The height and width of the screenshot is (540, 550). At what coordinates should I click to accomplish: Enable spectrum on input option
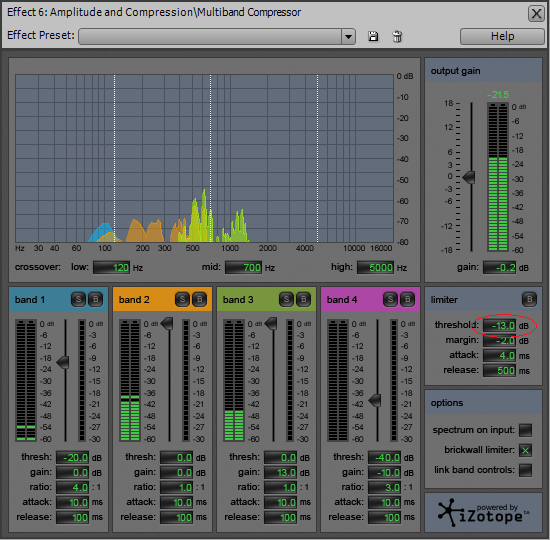(x=525, y=430)
